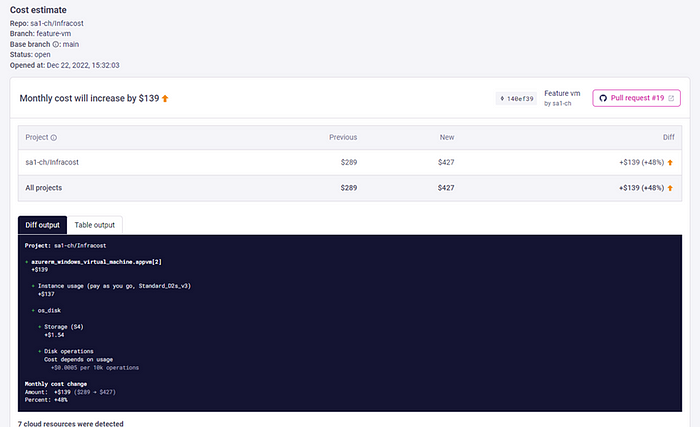Open Pull request #19 link

(x=636, y=98)
